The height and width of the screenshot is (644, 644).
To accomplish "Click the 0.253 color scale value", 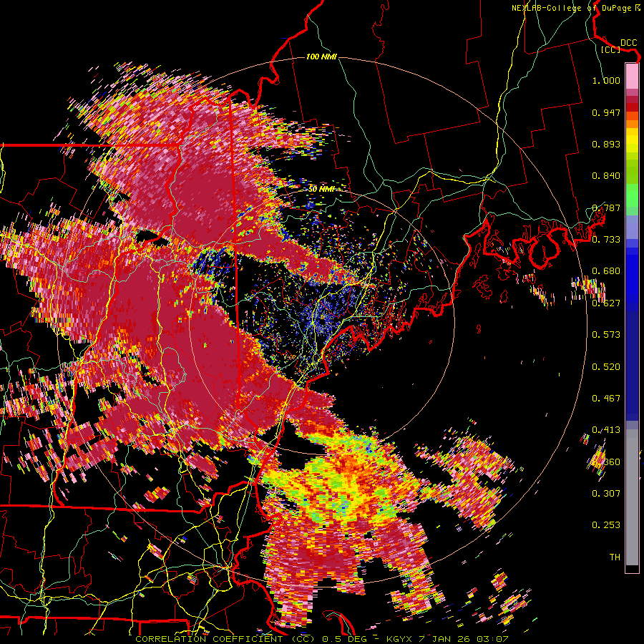I will 606,525.
